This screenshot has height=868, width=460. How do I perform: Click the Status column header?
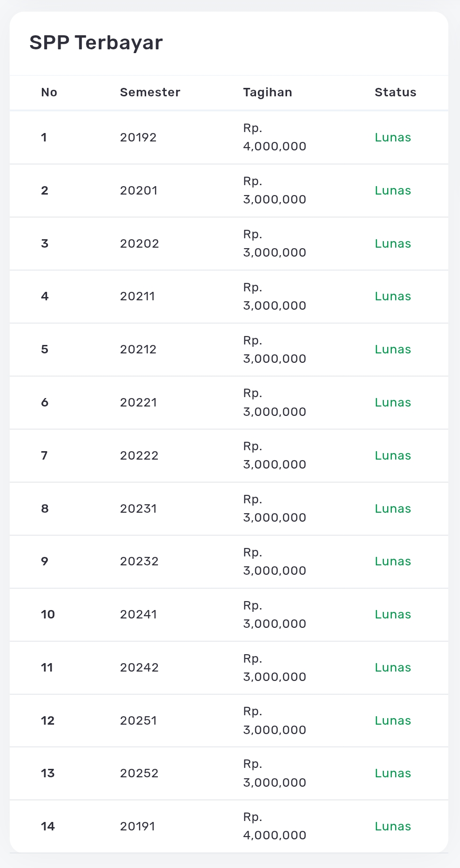(395, 92)
